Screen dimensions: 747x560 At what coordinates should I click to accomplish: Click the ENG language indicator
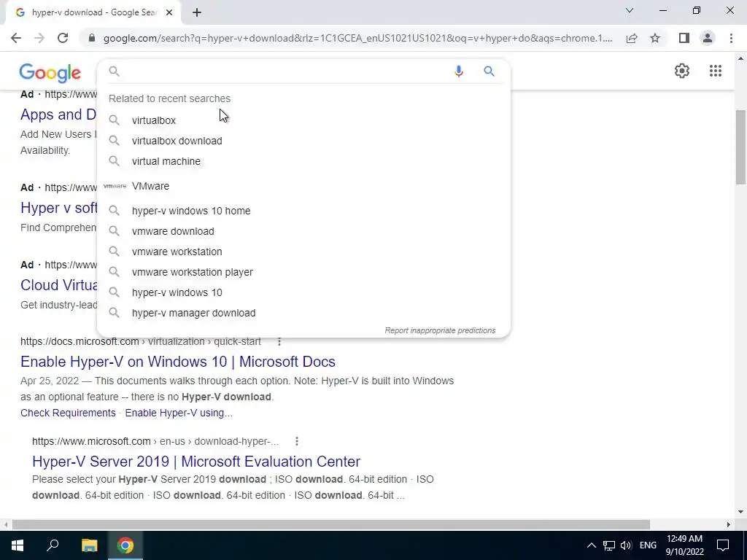[x=648, y=545]
